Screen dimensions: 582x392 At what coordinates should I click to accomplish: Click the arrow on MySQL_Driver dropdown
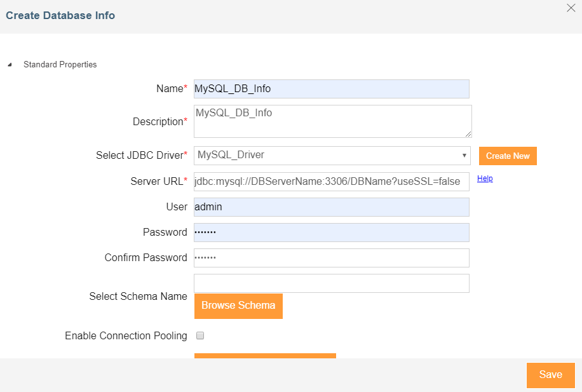pyautogui.click(x=464, y=155)
